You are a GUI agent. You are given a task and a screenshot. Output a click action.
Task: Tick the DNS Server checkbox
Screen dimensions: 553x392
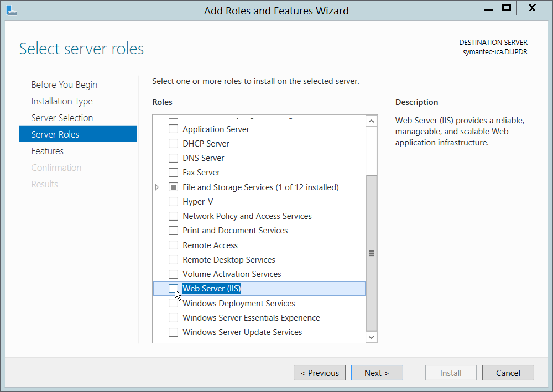tap(174, 158)
